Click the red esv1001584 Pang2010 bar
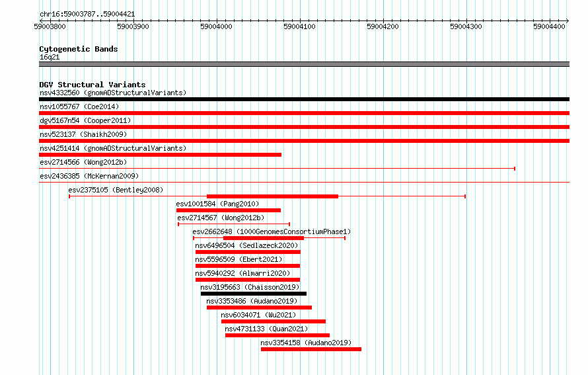This screenshot has width=588, height=375. click(229, 210)
